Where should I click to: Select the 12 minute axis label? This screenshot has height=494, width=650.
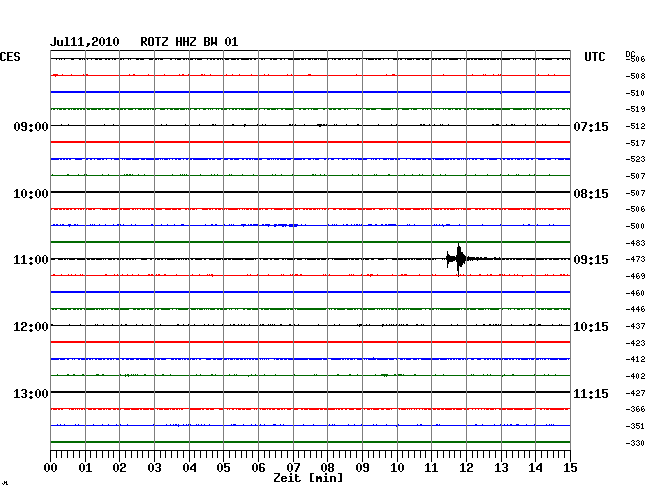[x=466, y=467]
